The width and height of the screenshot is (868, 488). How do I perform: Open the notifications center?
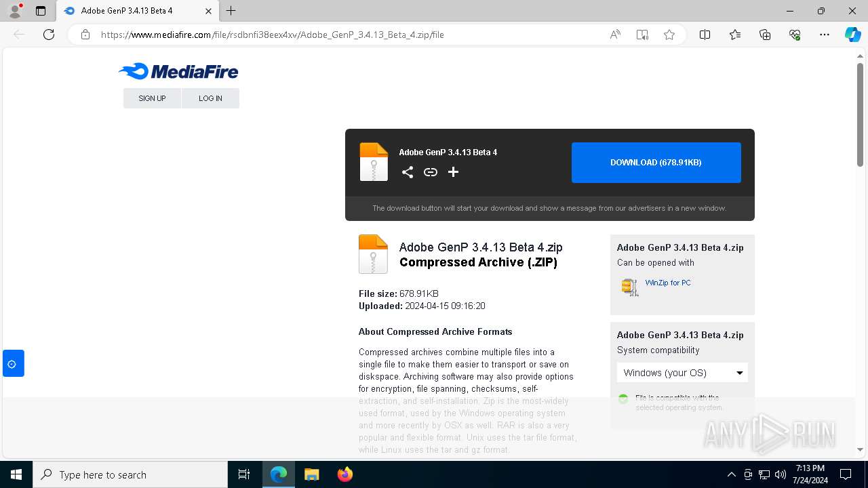click(x=846, y=474)
